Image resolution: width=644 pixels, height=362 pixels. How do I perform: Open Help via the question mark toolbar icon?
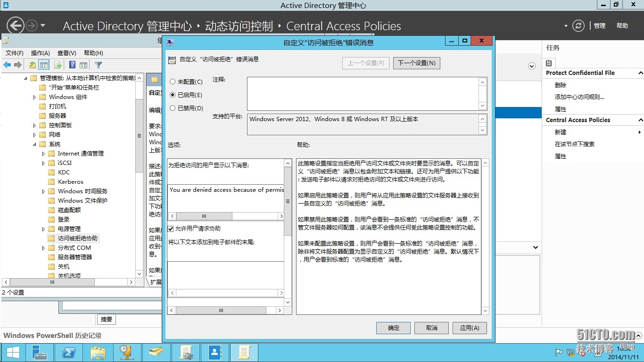[72, 65]
